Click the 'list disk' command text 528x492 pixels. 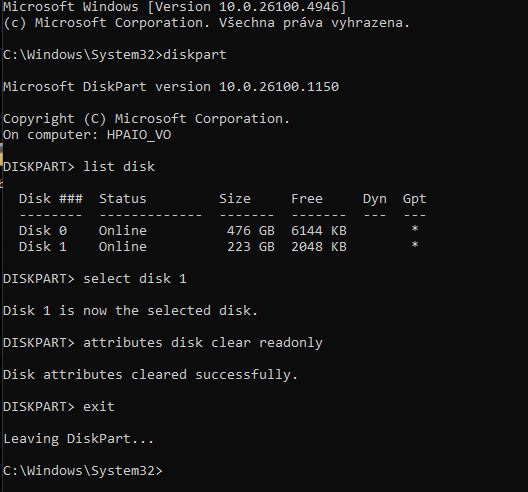[119, 167]
